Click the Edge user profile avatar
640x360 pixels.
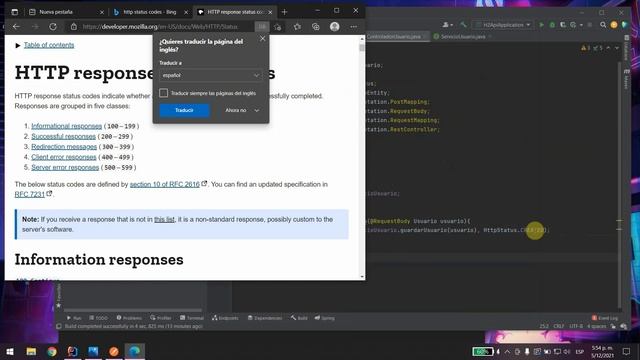pyautogui.click(x=335, y=27)
